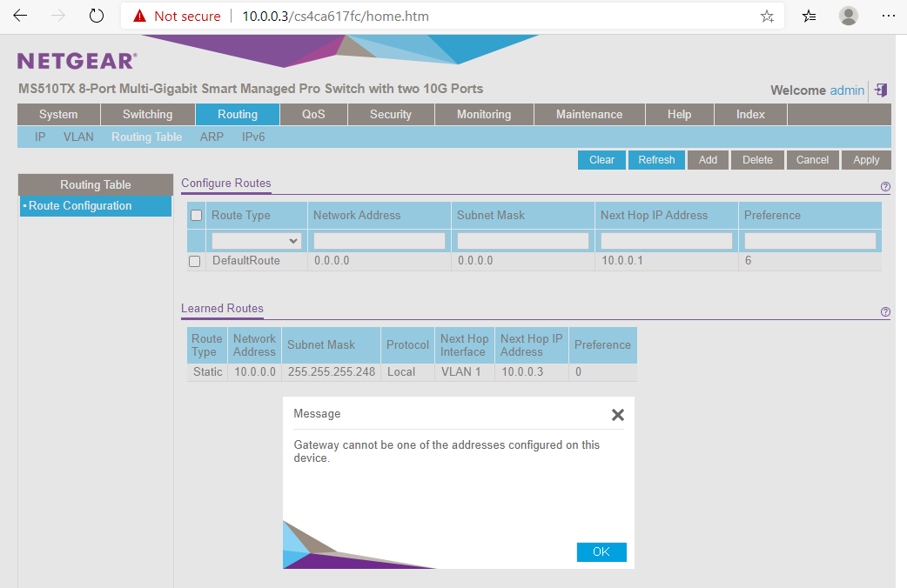Click learned next hop 10.0.0.3 cell

point(522,371)
